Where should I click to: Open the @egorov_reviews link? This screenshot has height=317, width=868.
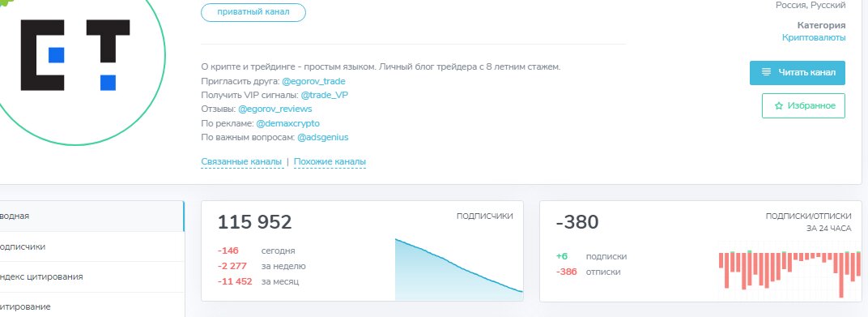point(275,109)
